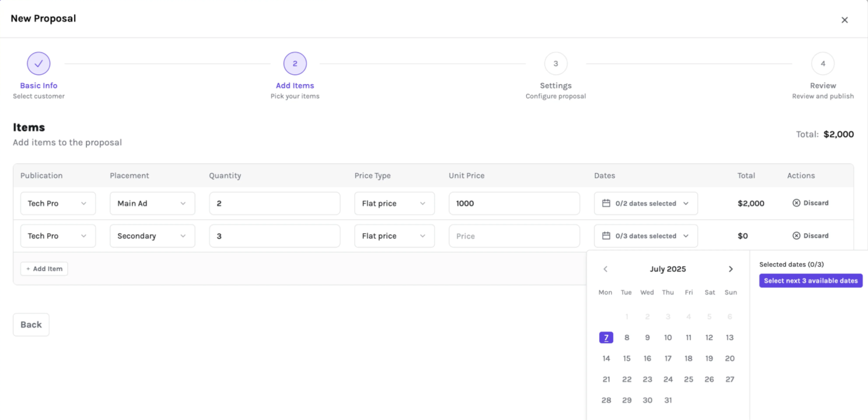Select July 22 in the calendar
Image resolution: width=868 pixels, height=420 pixels.
(627, 379)
